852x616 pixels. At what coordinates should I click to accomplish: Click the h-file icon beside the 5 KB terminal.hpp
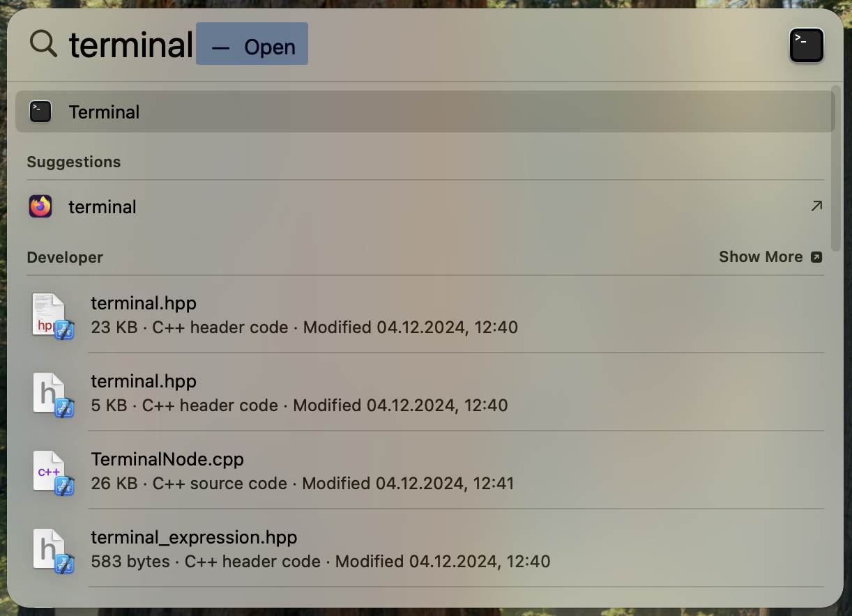(x=48, y=393)
